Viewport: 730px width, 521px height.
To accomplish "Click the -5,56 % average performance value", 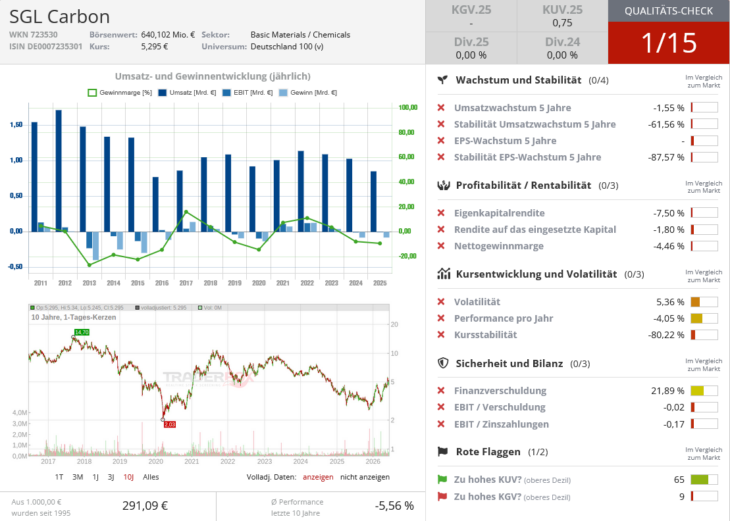I will tap(394, 506).
